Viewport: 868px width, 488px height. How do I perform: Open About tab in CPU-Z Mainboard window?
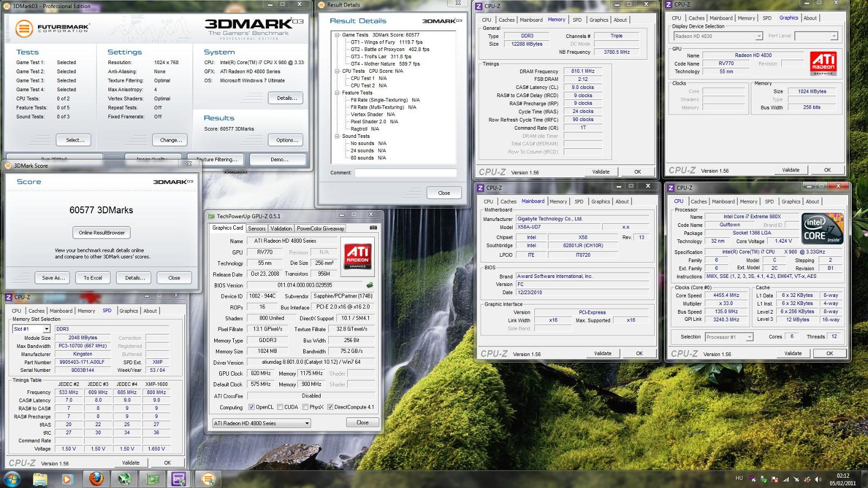(622, 201)
